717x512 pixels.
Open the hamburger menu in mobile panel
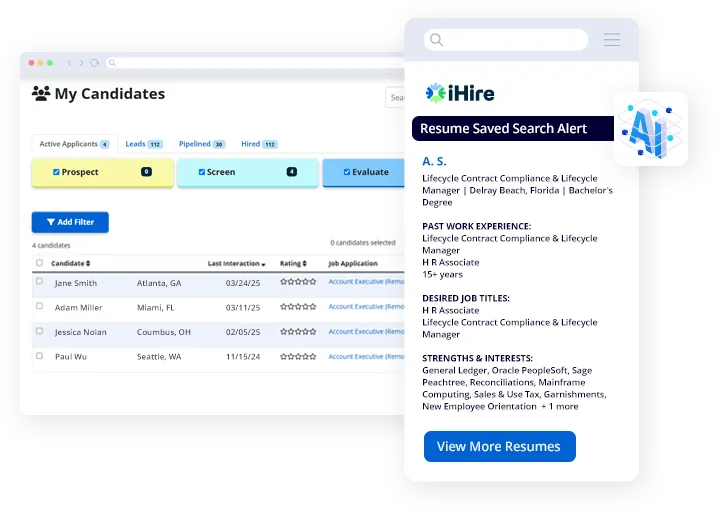pos(612,40)
